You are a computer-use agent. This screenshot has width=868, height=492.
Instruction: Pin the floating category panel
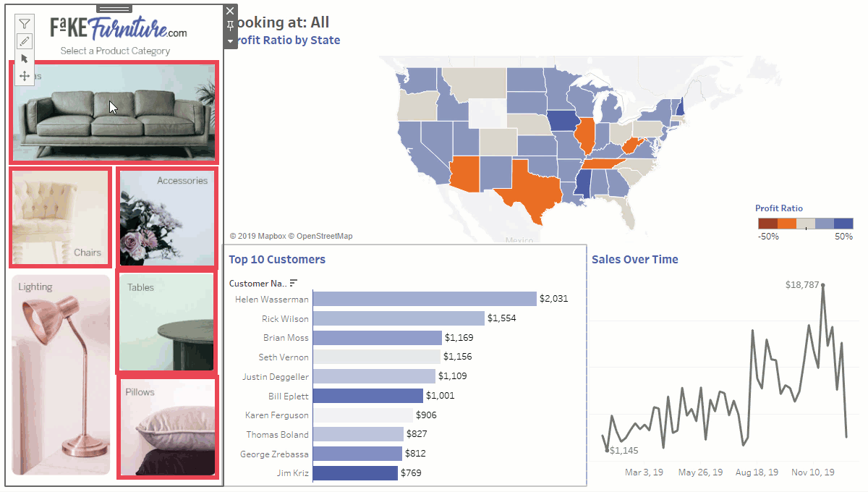click(231, 26)
